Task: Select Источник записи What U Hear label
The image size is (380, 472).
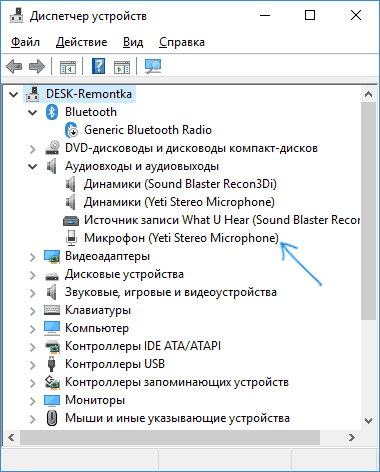Action: coord(222,220)
